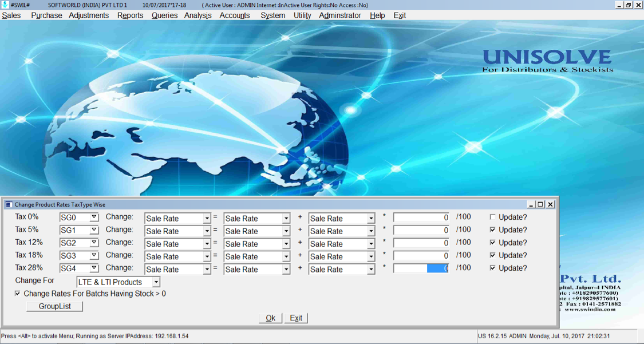Screen dimensions: 644x344
Task: Open the System menu
Action: [272, 15]
